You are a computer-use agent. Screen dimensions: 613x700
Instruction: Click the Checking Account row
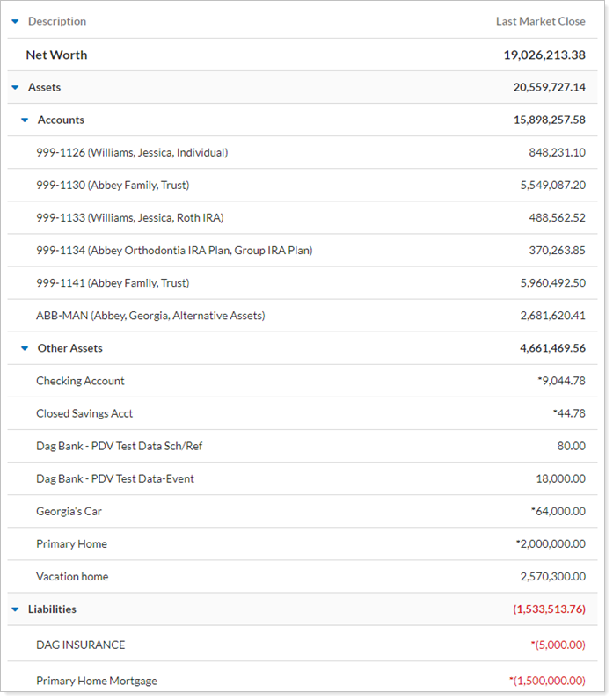(x=80, y=381)
